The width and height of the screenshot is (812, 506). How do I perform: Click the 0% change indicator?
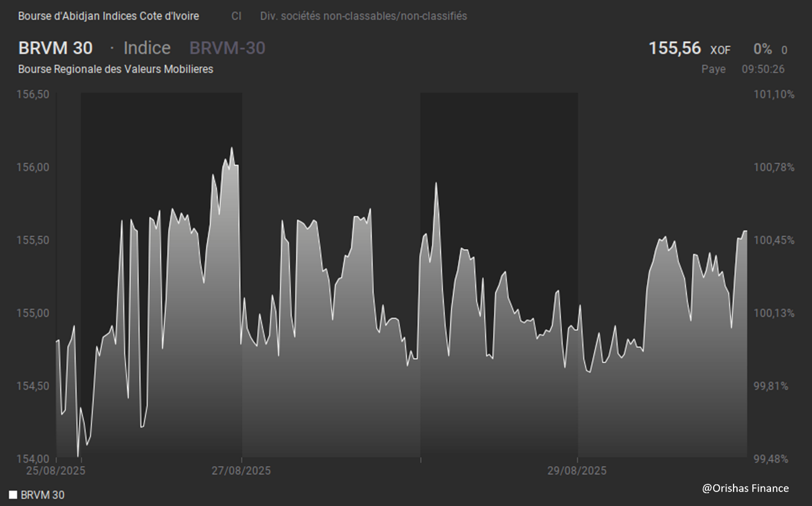(762, 50)
